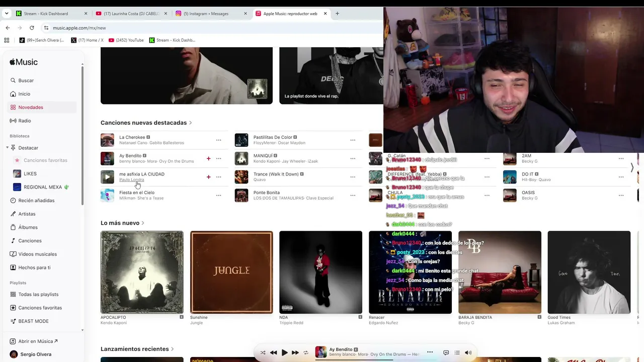Open the Good Times album cover
Image resolution: width=644 pixels, height=362 pixels.
coord(589,273)
